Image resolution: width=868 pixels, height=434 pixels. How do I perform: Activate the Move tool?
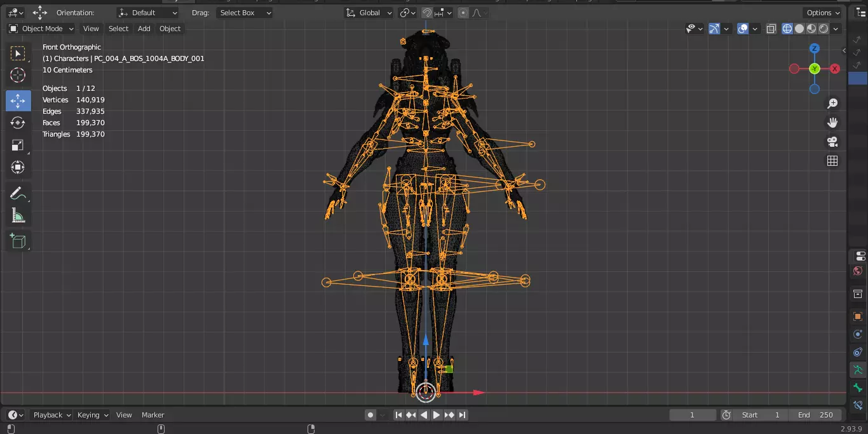point(18,100)
